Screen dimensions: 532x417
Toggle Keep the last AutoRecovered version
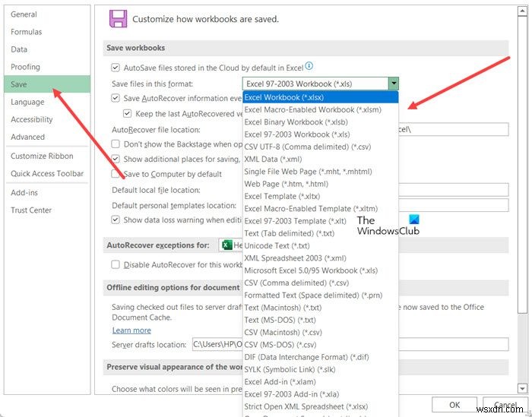(x=128, y=114)
